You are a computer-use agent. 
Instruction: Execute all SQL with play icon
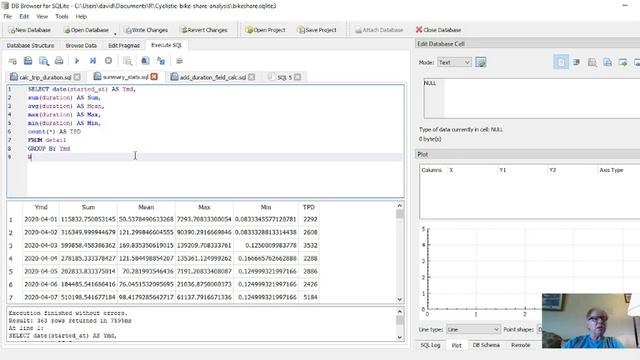[x=77, y=61]
